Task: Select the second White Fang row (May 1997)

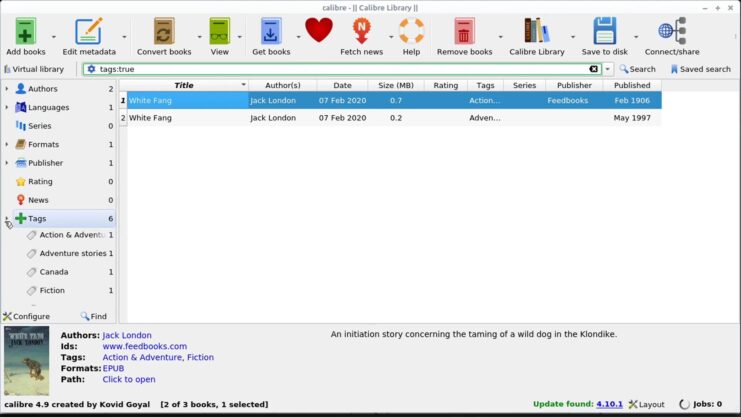Action: point(390,118)
